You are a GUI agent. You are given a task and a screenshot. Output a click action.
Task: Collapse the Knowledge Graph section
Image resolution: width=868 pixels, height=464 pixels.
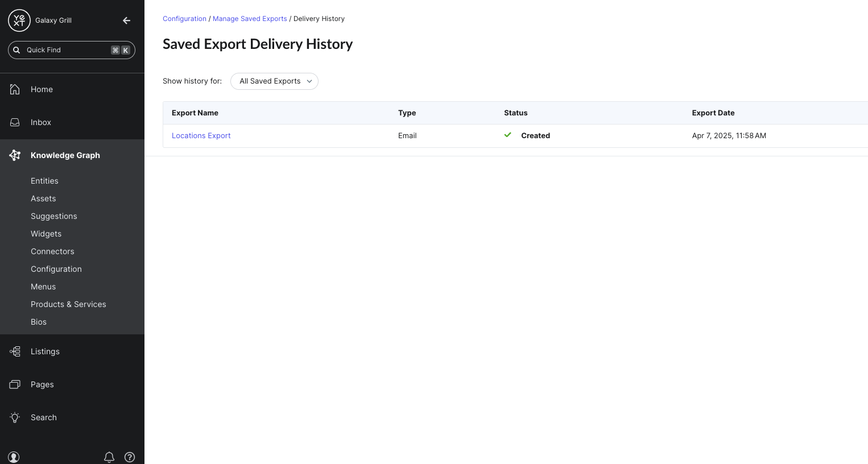coord(65,155)
